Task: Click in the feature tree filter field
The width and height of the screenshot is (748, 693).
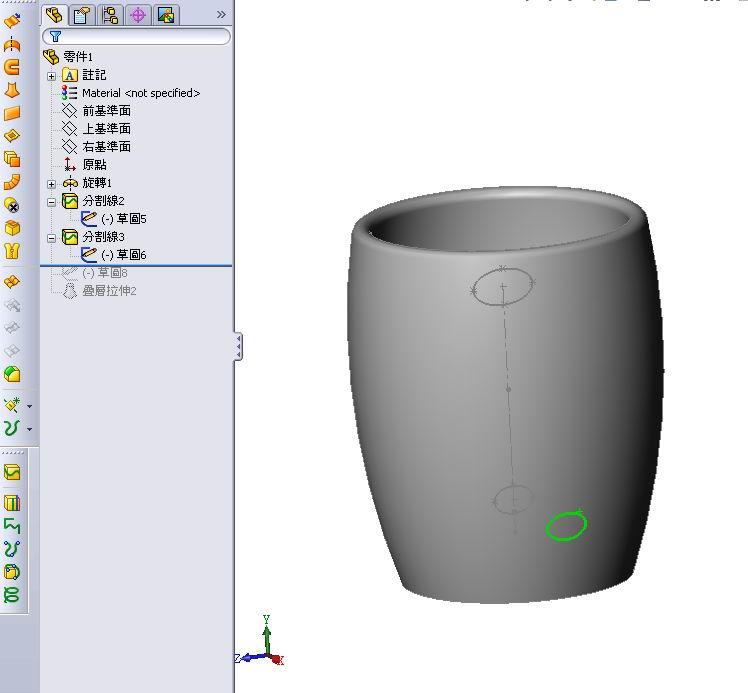Action: 136,36
